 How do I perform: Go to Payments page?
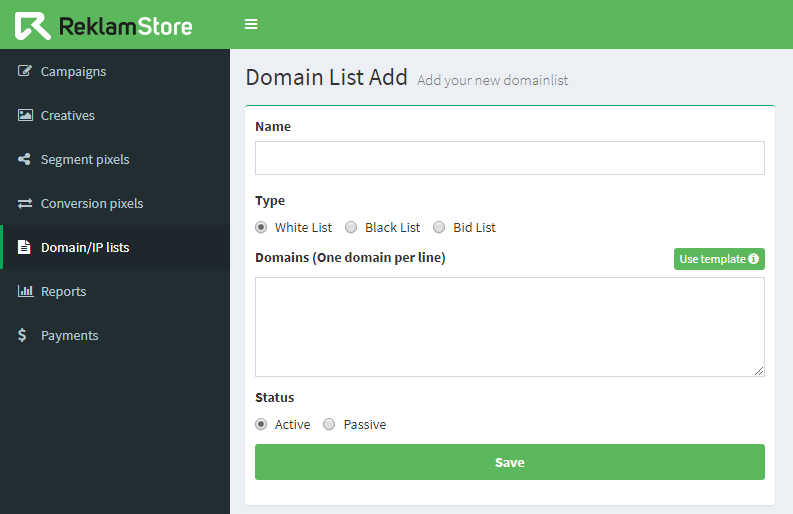pos(115,335)
